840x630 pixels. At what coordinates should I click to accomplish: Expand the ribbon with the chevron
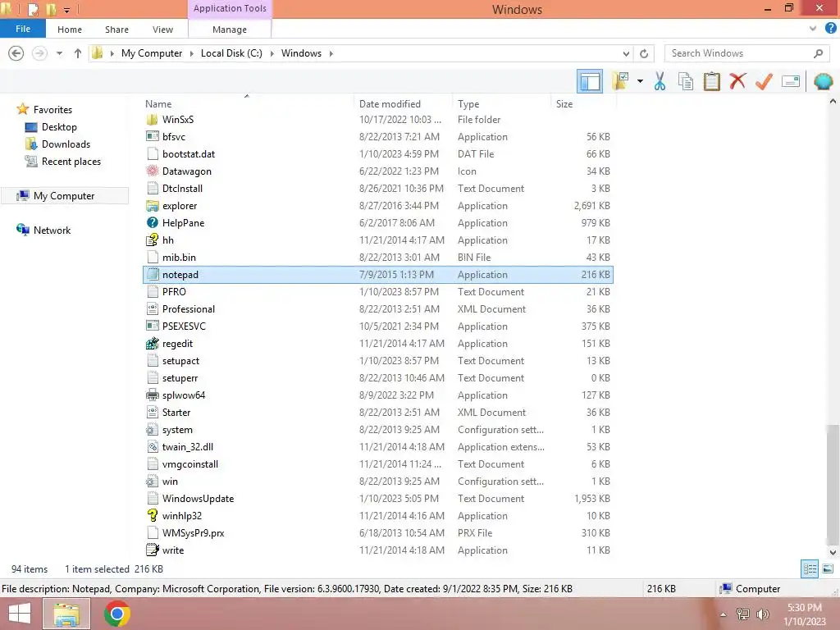(x=813, y=29)
